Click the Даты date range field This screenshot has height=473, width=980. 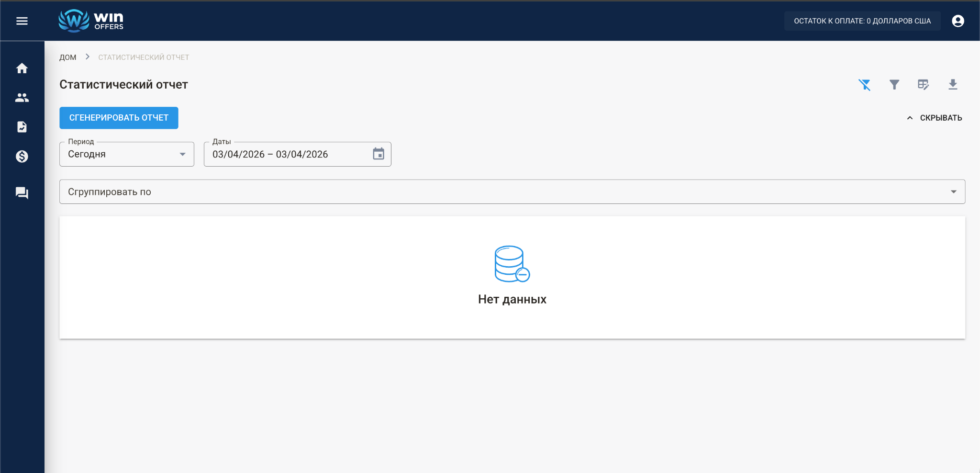pos(287,154)
